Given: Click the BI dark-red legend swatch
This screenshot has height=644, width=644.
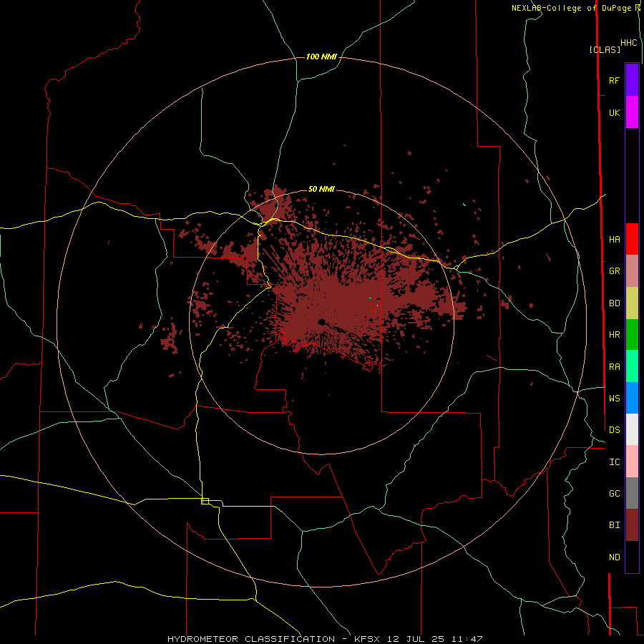Looking at the screenshot, I should pos(632,525).
